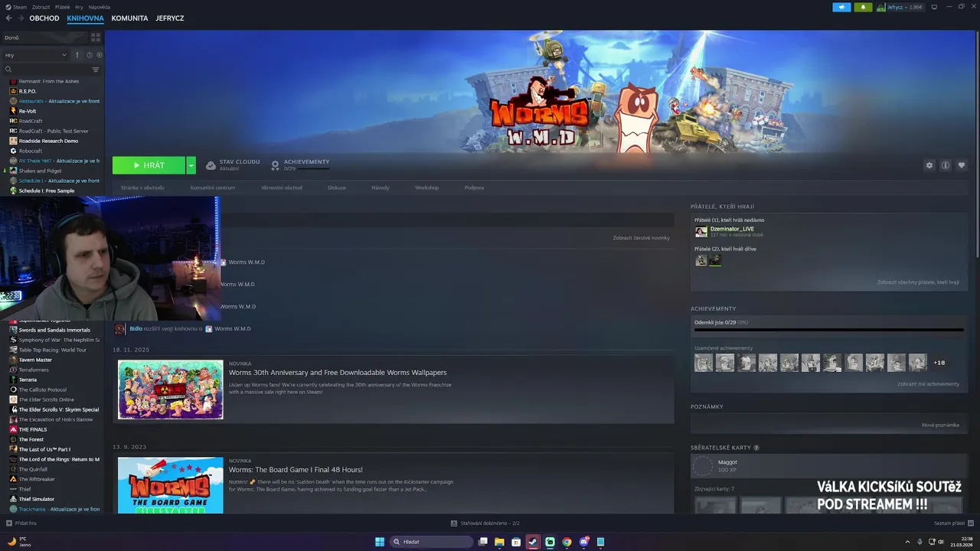Click +18 more locked achievements
The image size is (980, 551).
tap(939, 363)
